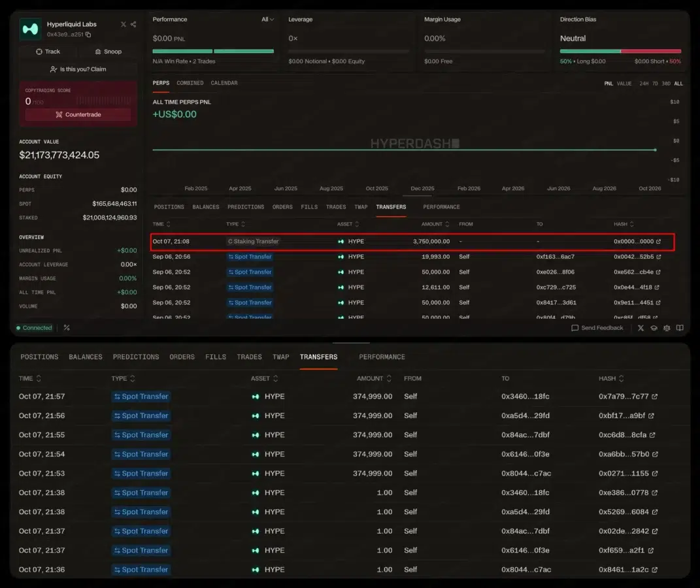Switch to PERPS chart tab
Viewport: 700px width, 588px height.
point(161,83)
